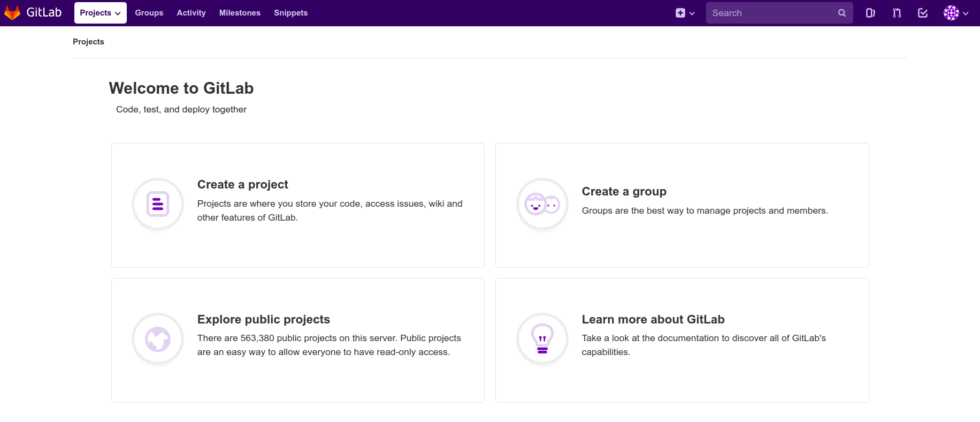Click 'Groups are the best way' description

[705, 210]
